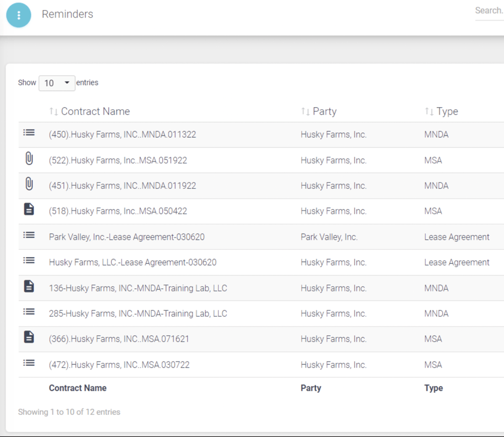
Task: Click list icon for Husky Farms, LLC. Lease Agreement
Action: click(x=29, y=260)
